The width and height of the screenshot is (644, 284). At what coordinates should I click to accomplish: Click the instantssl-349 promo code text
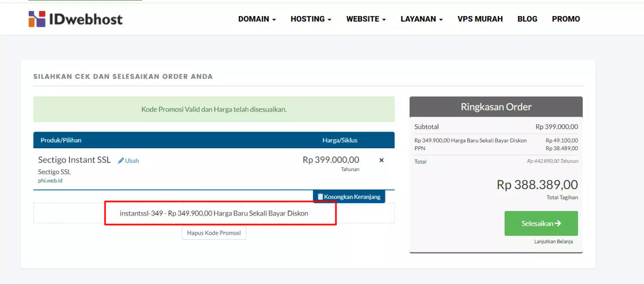(214, 213)
